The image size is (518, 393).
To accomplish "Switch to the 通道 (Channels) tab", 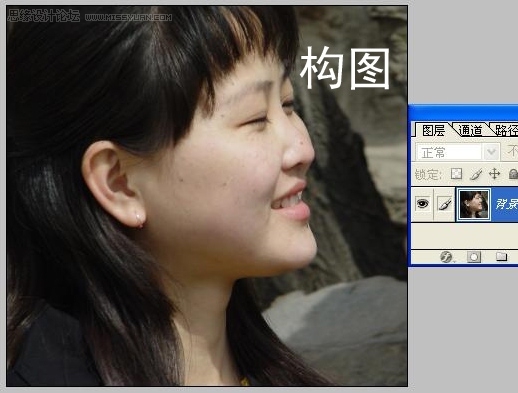I will (470, 130).
